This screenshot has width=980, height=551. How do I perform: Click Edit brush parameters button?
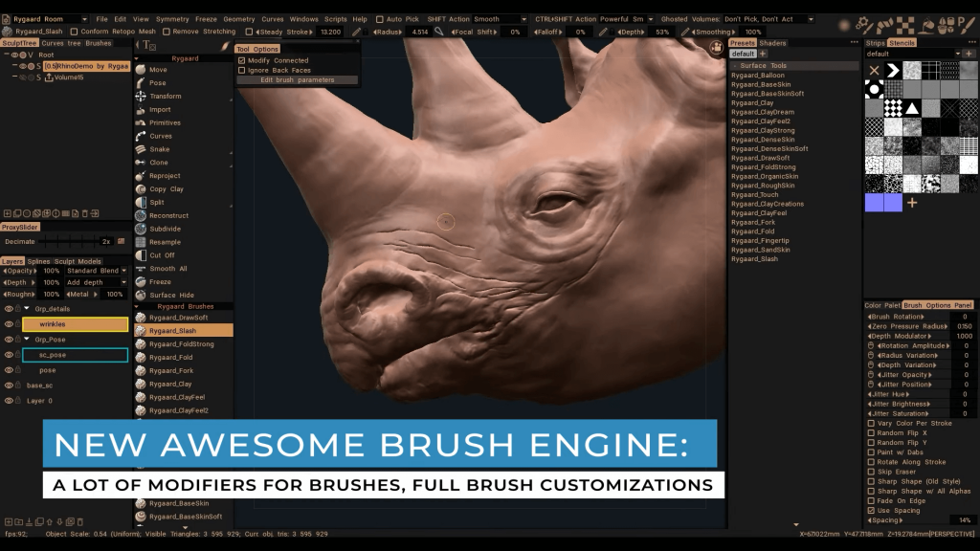297,80
